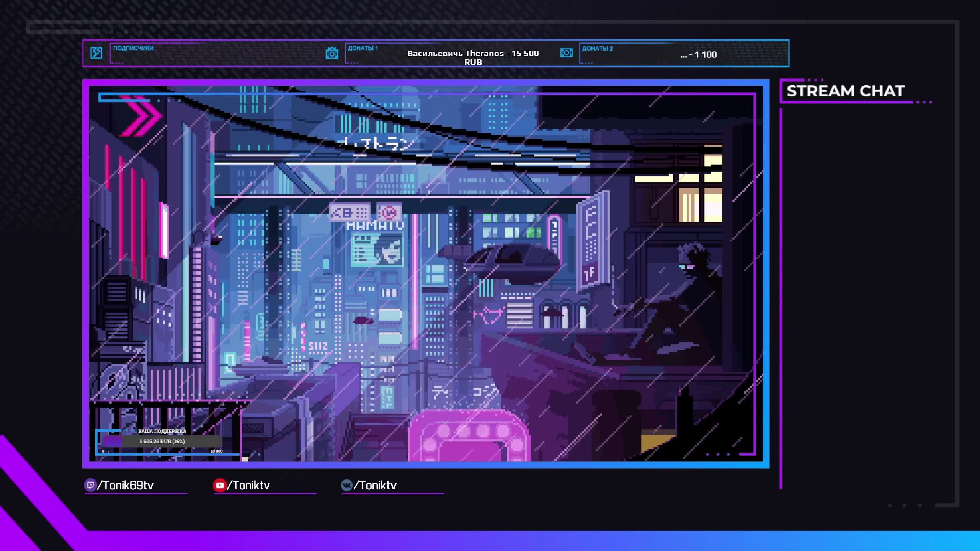Open the /Tonik69tv Twitch link
This screenshot has width=980, height=551.
(x=126, y=485)
